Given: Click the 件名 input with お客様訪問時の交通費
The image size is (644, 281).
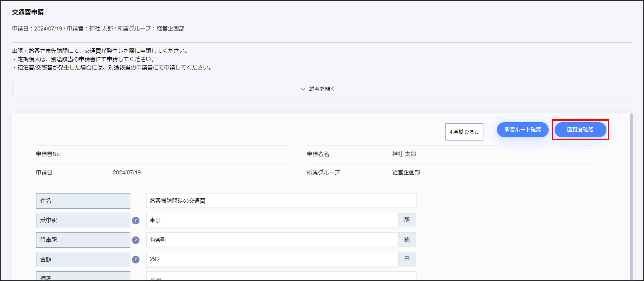Looking at the screenshot, I should tap(281, 201).
